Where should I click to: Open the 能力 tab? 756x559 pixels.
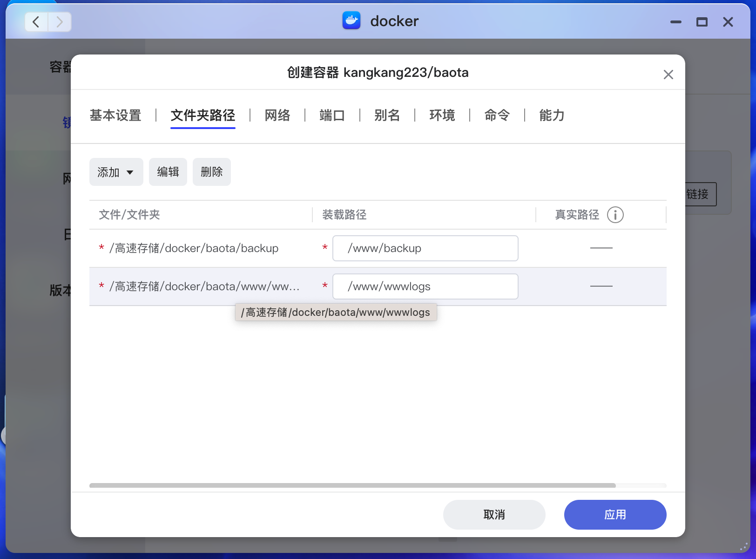(552, 115)
